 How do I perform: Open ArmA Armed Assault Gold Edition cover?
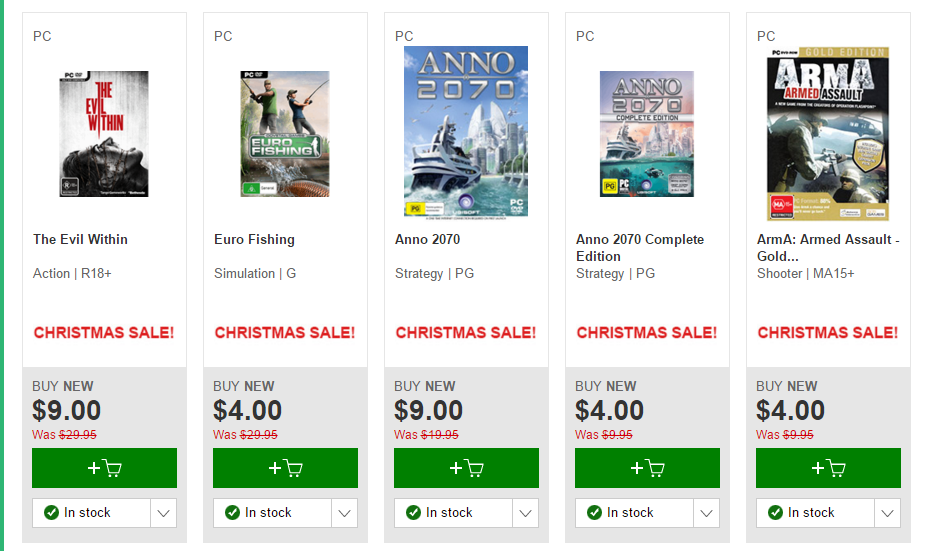pyautogui.click(x=827, y=134)
